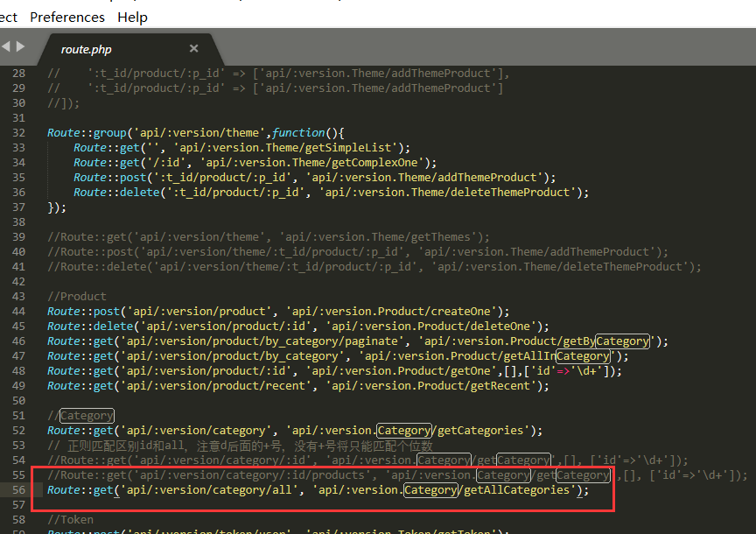This screenshot has height=534, width=756.
Task: Click 'getRecent' on line 49
Action: point(500,386)
